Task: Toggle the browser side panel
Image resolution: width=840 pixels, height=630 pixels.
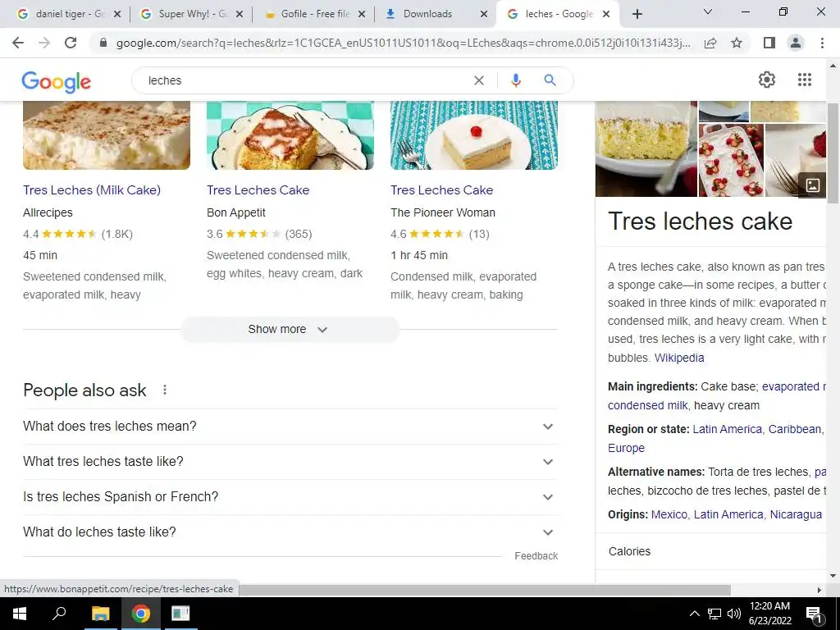Action: (x=769, y=43)
